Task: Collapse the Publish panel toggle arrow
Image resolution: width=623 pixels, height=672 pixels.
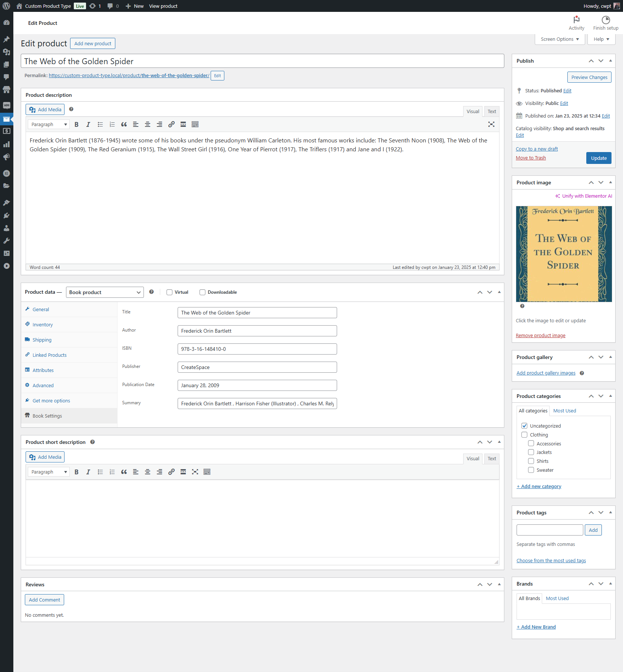Action: point(610,61)
